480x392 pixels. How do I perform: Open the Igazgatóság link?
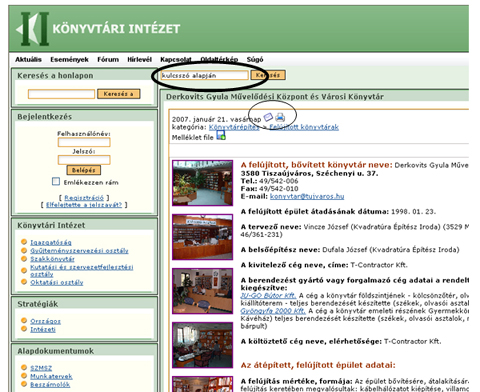point(51,242)
